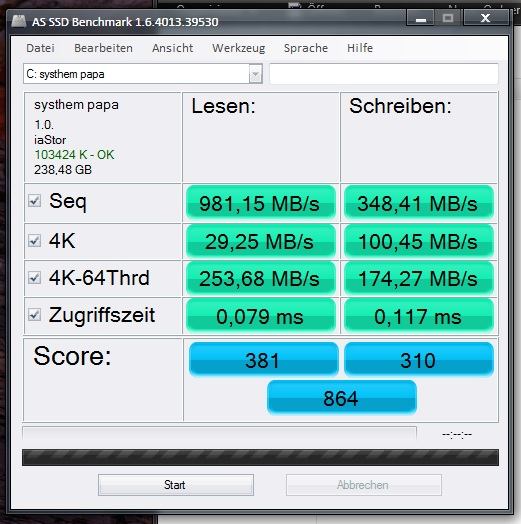Open the Hilfe menu

point(360,48)
